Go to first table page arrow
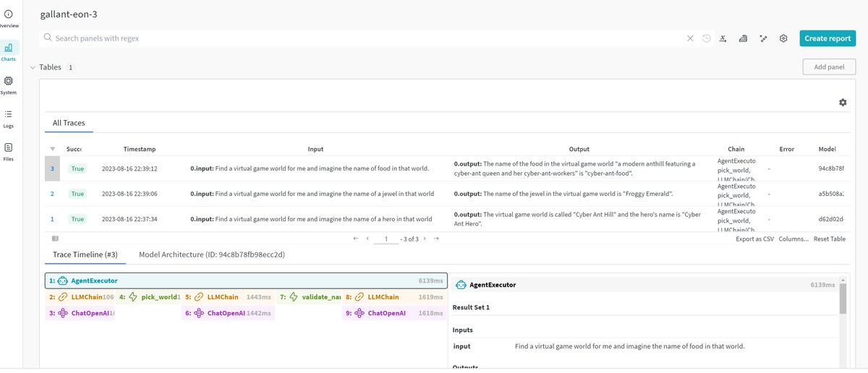 (355, 238)
